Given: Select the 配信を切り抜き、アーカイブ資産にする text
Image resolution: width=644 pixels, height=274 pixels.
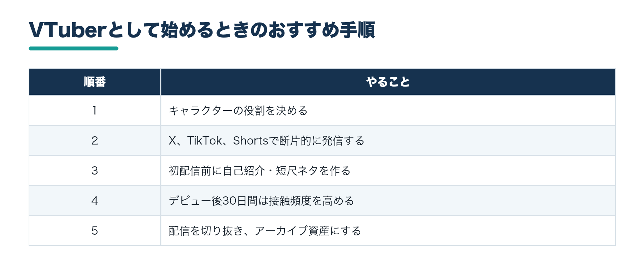Looking at the screenshot, I should (x=265, y=231).
